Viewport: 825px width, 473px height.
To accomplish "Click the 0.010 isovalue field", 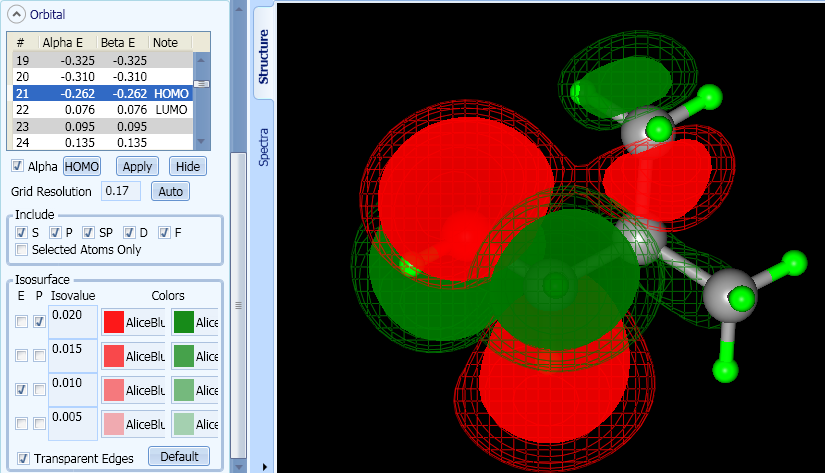I will 73,389.
